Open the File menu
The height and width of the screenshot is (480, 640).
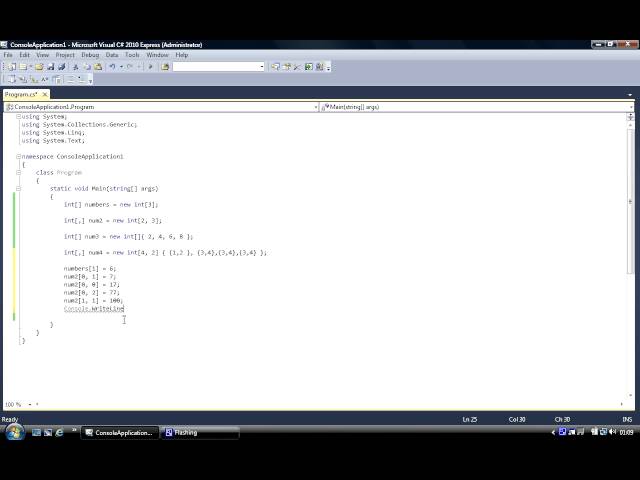pos(8,55)
